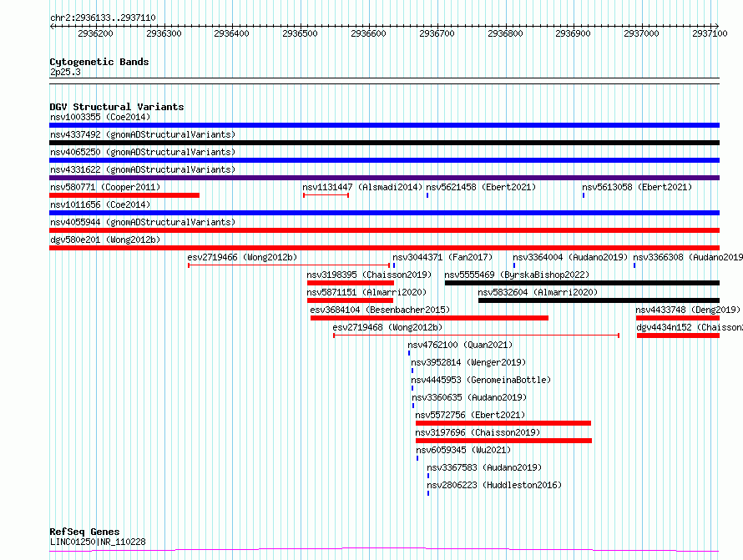Select variant nsv4065250 gnomAD label

pos(143,152)
